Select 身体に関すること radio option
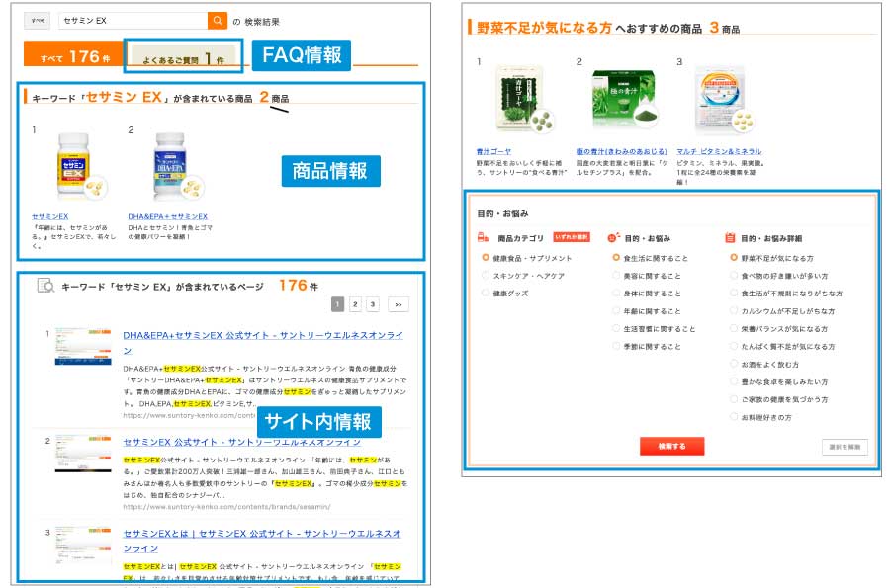 coord(616,294)
